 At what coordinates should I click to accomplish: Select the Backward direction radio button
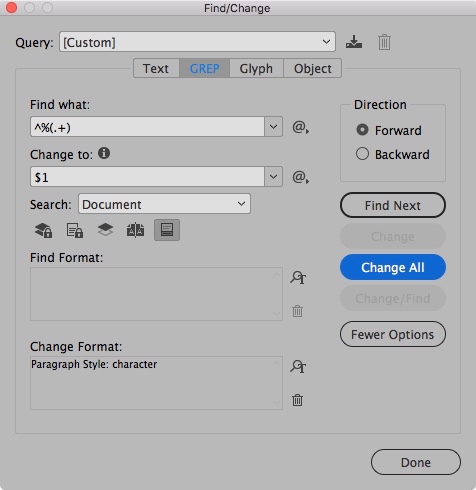point(362,154)
